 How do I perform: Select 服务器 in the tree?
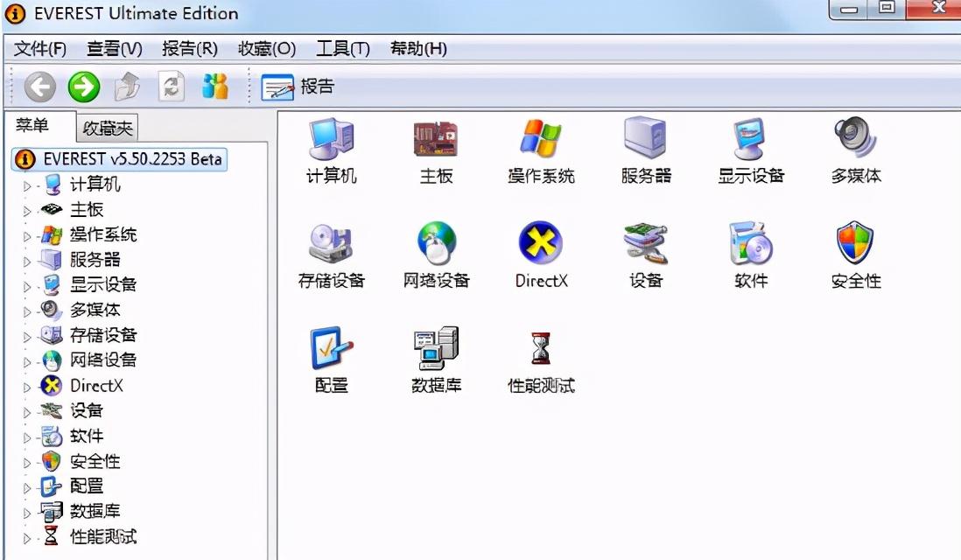pos(95,260)
